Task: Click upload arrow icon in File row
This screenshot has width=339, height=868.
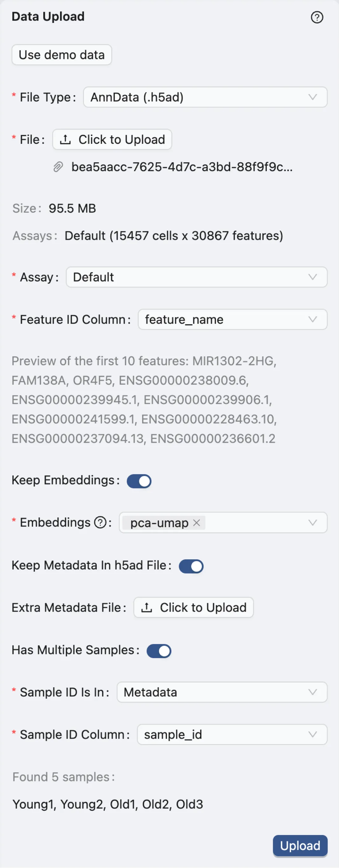Action: click(65, 139)
